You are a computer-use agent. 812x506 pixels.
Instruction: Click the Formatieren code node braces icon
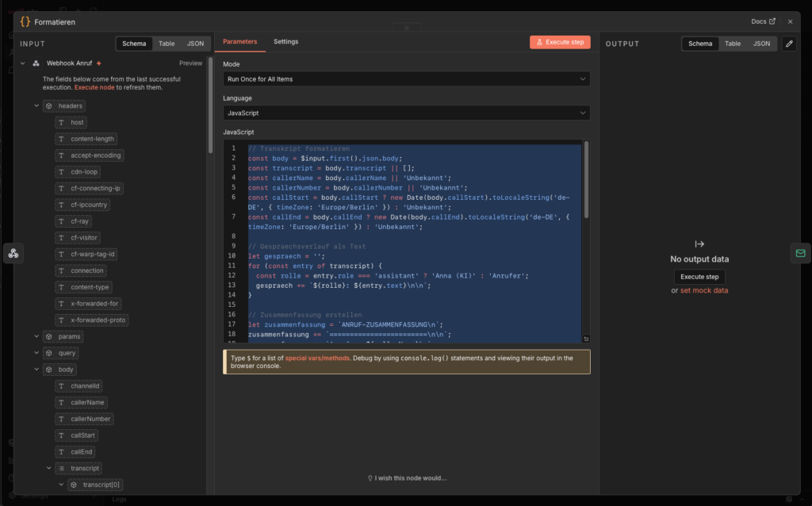click(25, 21)
